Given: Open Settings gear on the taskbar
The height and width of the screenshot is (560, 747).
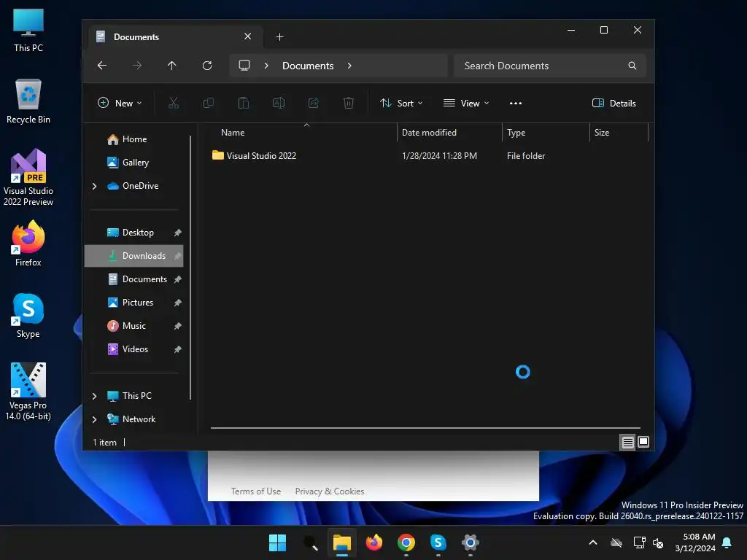Looking at the screenshot, I should coord(471,542).
